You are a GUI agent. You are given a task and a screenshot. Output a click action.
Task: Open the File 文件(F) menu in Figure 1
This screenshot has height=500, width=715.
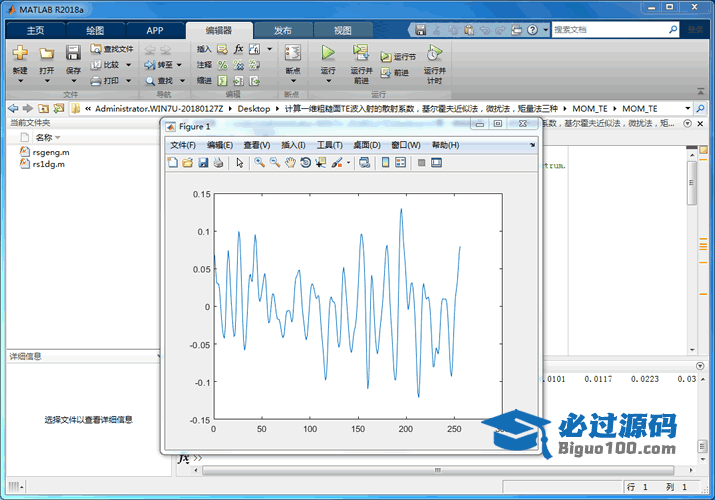pyautogui.click(x=183, y=145)
